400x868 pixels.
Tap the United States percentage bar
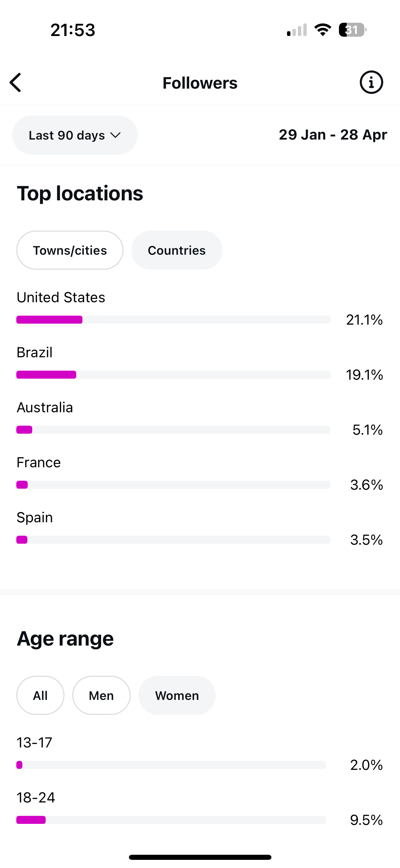coord(173,320)
